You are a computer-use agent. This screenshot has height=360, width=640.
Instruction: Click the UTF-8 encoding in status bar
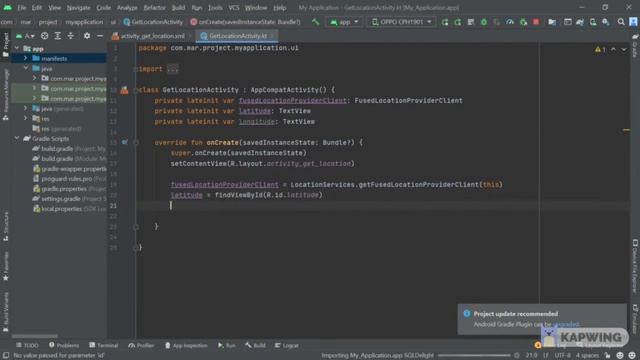(562, 356)
